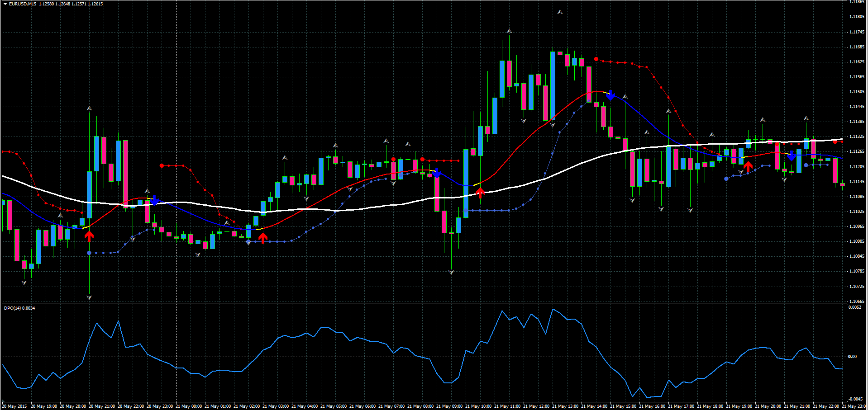Select the red buy arrow near 20 May 21:00
Screen dimensions: 868x410
[89, 236]
